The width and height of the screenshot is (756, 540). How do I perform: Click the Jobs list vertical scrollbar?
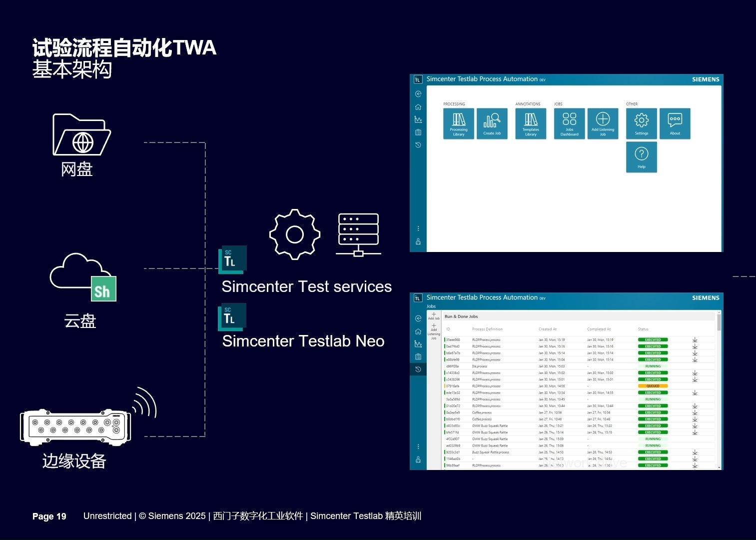click(719, 390)
